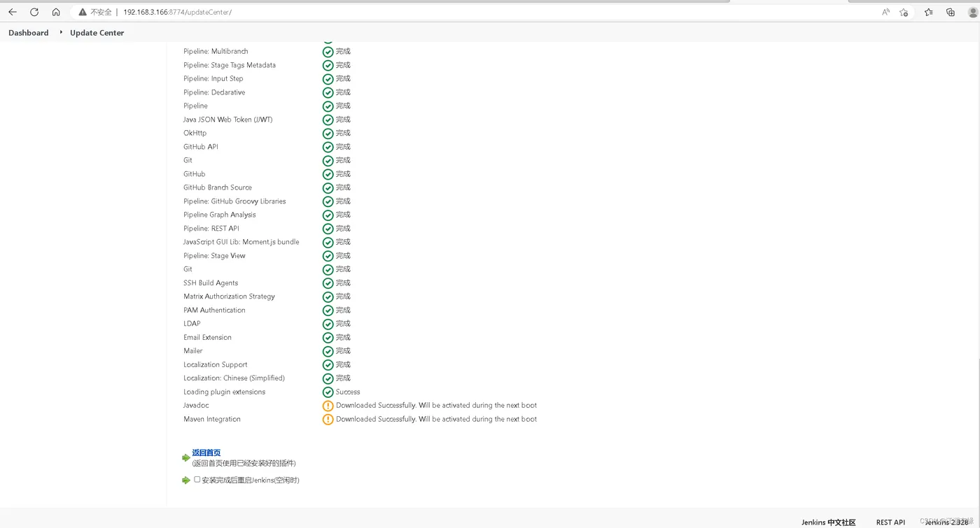
Task: Click the Jenkins 2.328 version link
Action: pyautogui.click(x=946, y=522)
